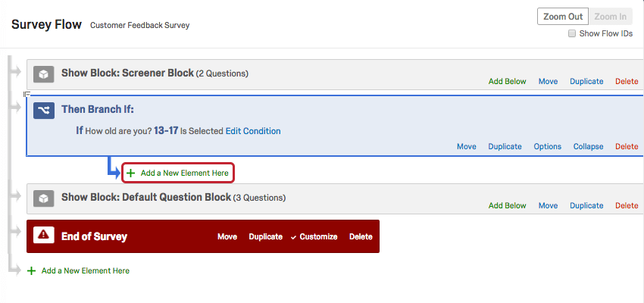Open Customize on End of Survey
This screenshot has width=644, height=303.
(318, 237)
